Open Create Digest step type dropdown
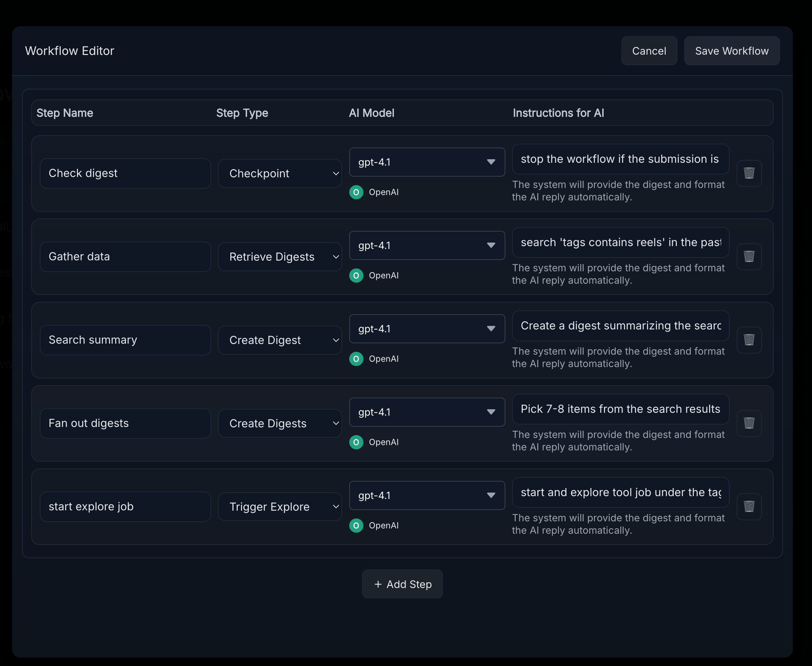Screen dimensions: 812x666 pos(280,340)
